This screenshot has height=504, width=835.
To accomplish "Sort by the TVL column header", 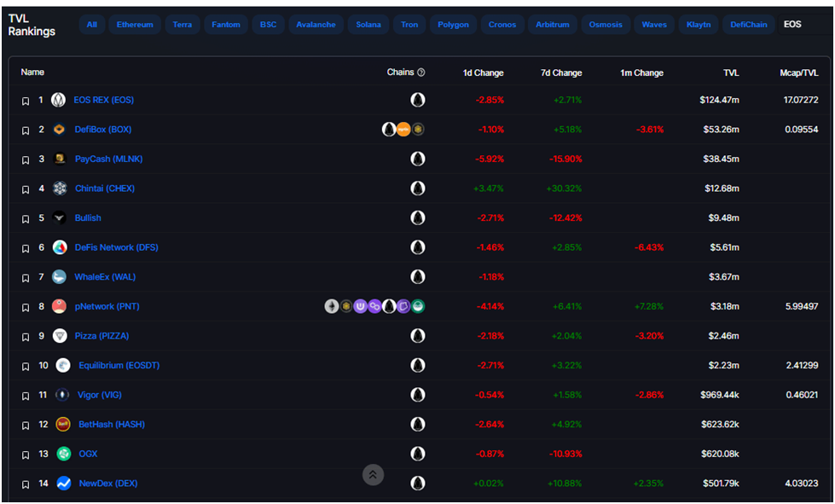I will point(731,72).
